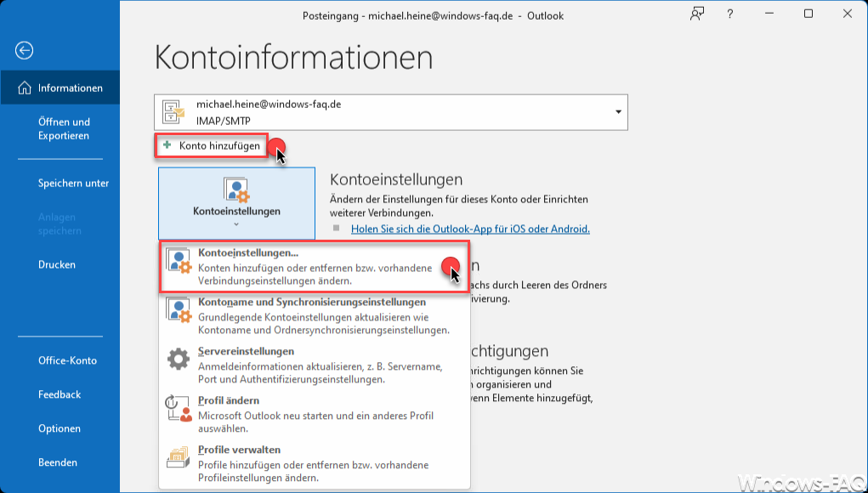This screenshot has width=868, height=493.
Task: Go back using the back arrow icon
Action: point(24,50)
